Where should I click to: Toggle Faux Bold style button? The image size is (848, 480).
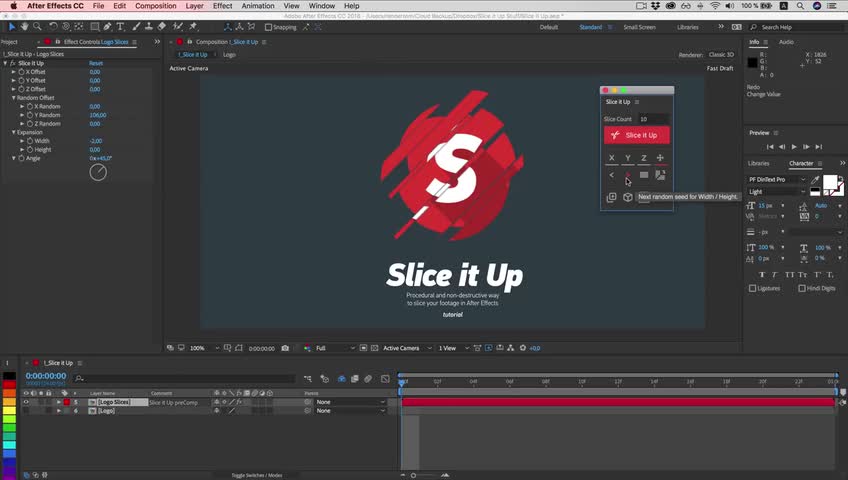(x=762, y=275)
